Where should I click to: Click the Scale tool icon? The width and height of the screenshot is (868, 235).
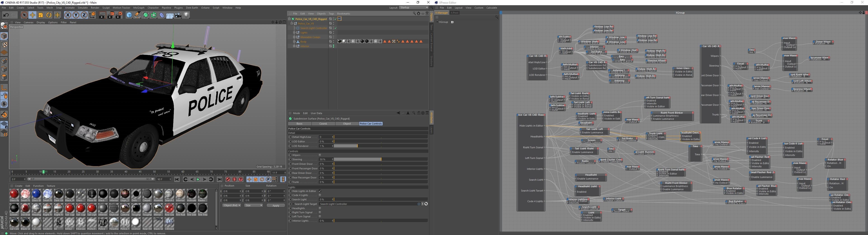click(41, 15)
